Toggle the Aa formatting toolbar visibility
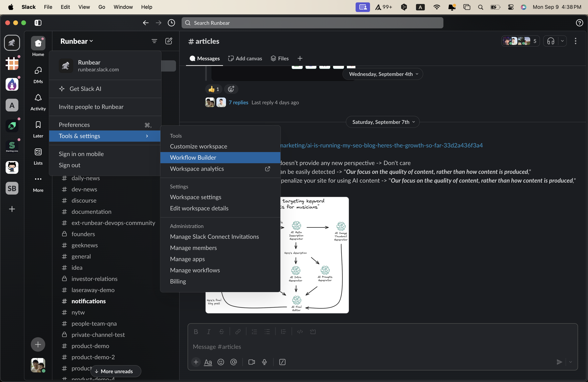 pos(208,362)
